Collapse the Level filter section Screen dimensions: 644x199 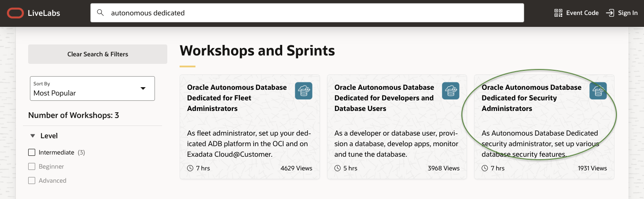coord(33,136)
